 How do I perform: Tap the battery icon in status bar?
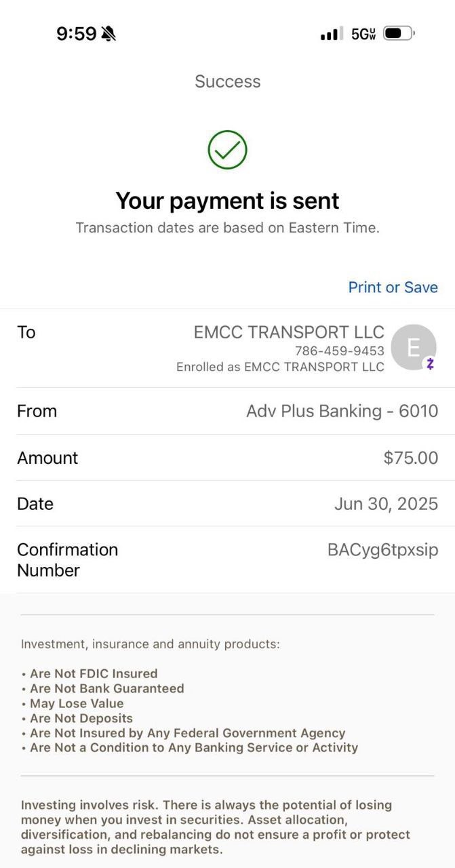[x=398, y=33]
